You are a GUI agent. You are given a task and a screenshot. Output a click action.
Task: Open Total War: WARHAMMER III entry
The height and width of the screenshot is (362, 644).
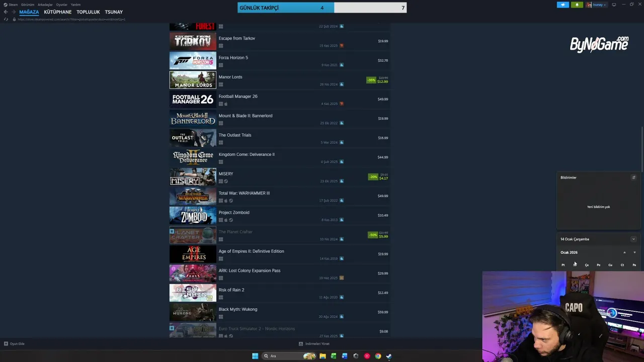tap(280, 196)
